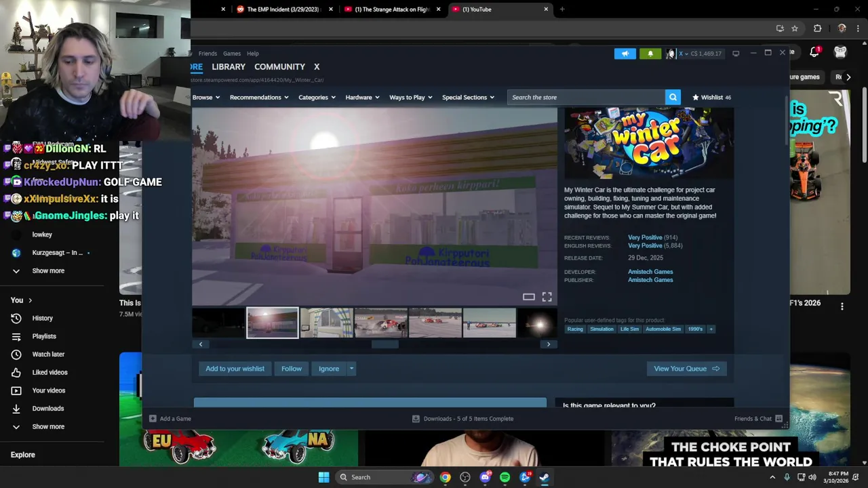
Task: Expand Show more under subscriptions
Action: pos(48,270)
